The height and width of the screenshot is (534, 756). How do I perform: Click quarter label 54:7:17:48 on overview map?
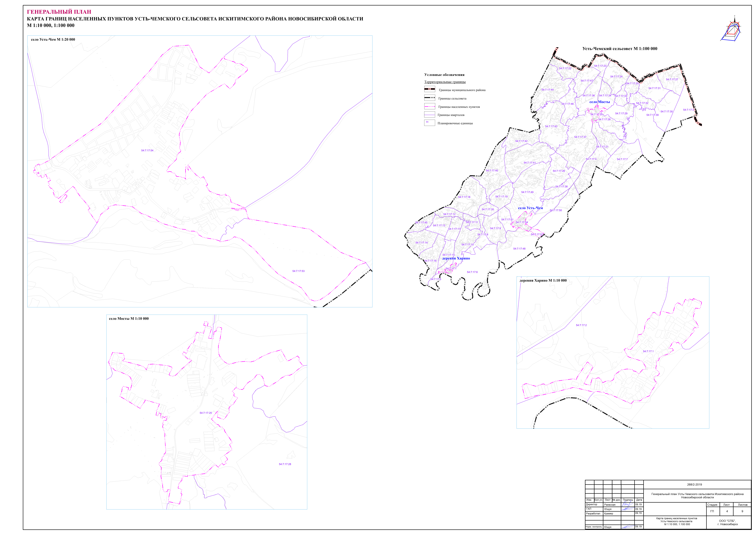click(519, 249)
